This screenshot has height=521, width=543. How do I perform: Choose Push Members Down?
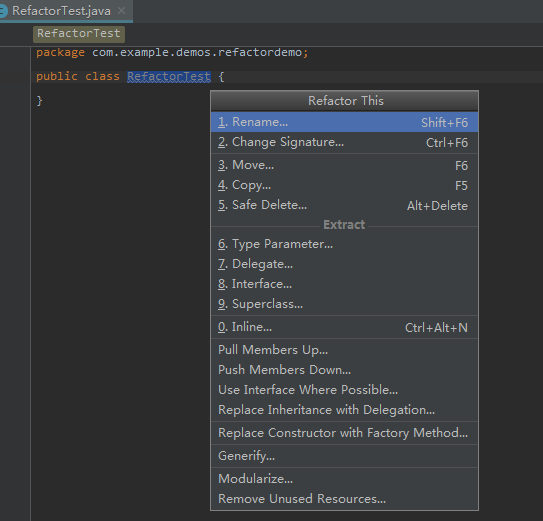[344, 370]
